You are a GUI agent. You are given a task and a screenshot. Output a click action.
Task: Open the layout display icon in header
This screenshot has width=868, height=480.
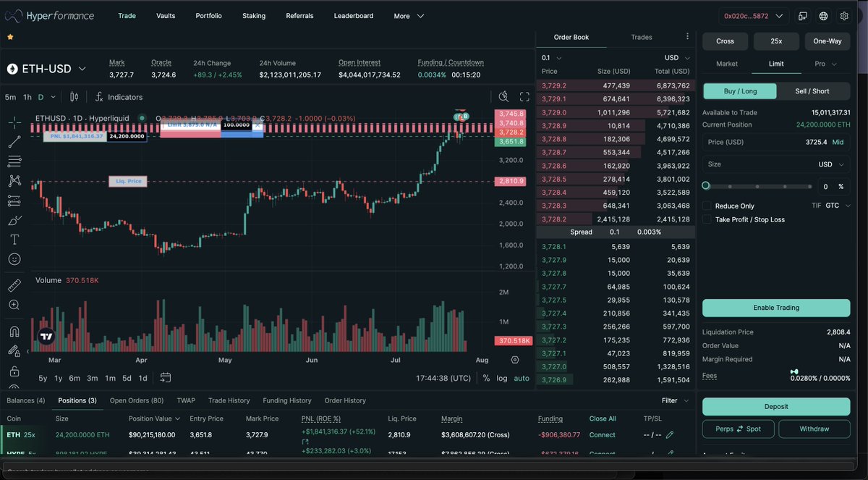pyautogui.click(x=803, y=16)
